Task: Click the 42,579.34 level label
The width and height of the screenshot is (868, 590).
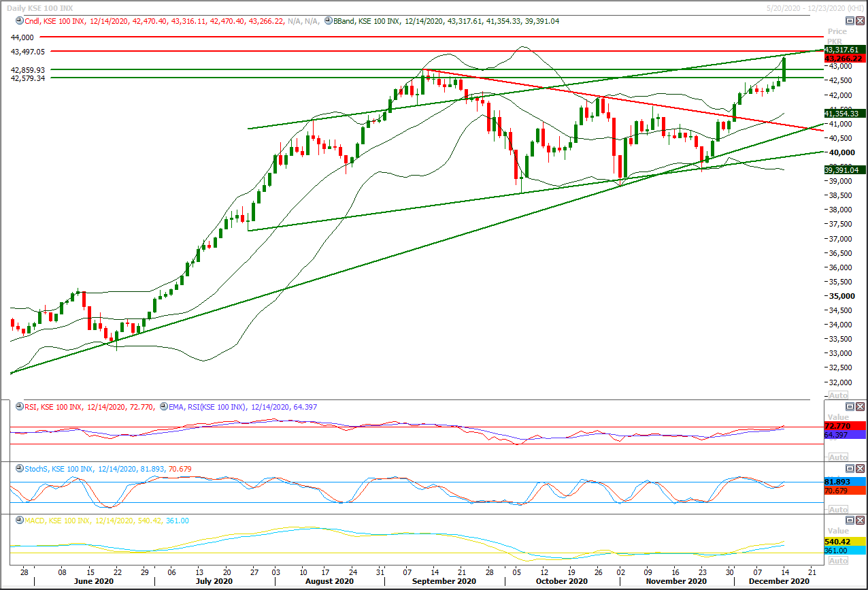Action: [x=28, y=78]
